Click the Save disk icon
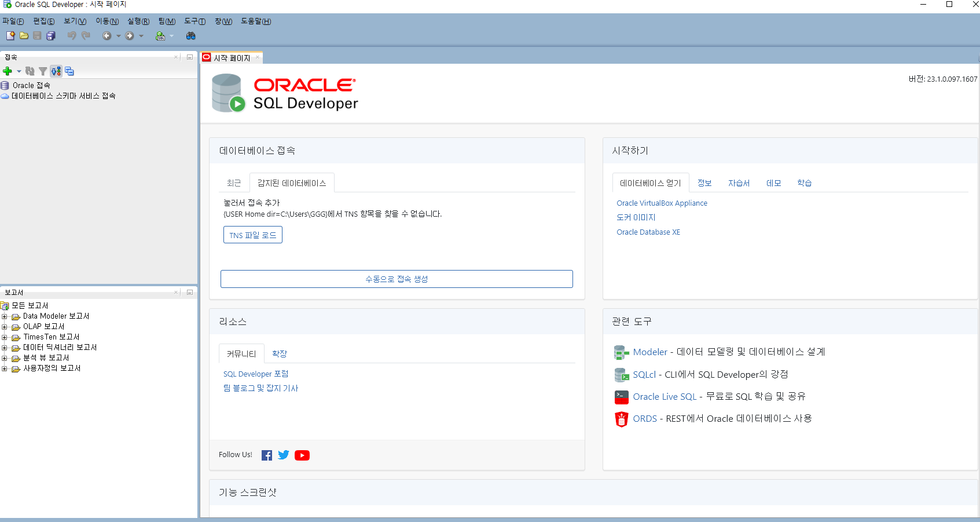 [x=37, y=36]
